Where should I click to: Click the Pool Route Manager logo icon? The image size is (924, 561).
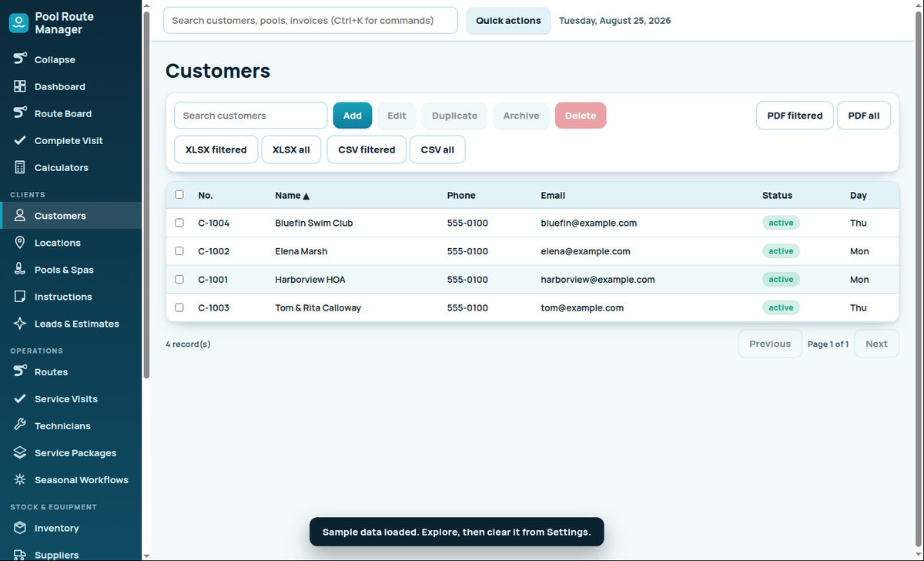pyautogui.click(x=18, y=23)
